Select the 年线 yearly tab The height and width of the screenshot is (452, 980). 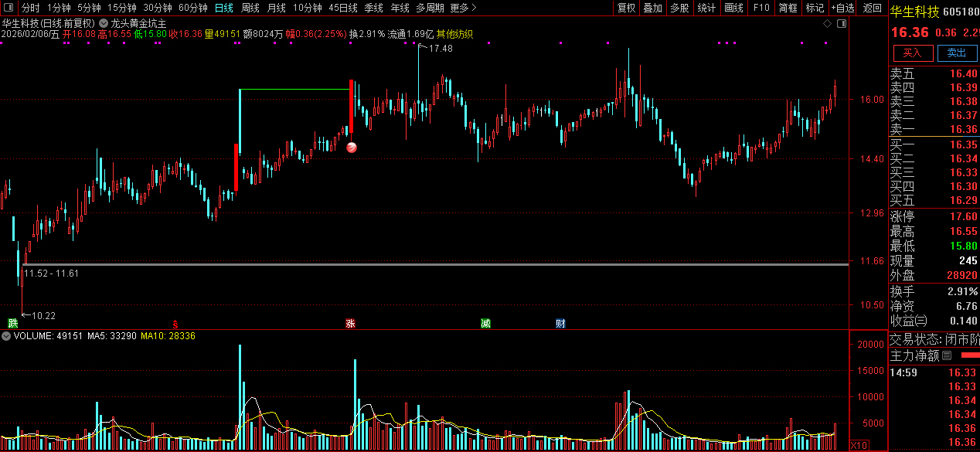(x=400, y=8)
